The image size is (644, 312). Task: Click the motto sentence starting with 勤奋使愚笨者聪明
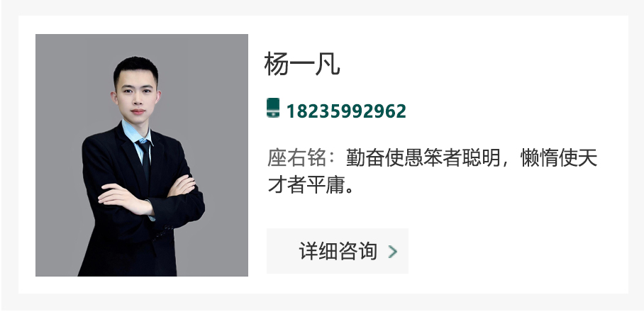[432, 172]
